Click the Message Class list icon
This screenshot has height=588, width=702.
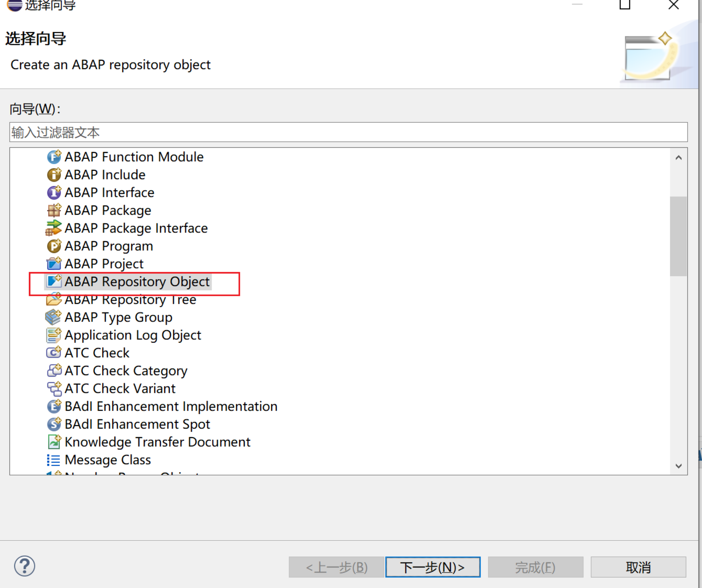pos(53,460)
